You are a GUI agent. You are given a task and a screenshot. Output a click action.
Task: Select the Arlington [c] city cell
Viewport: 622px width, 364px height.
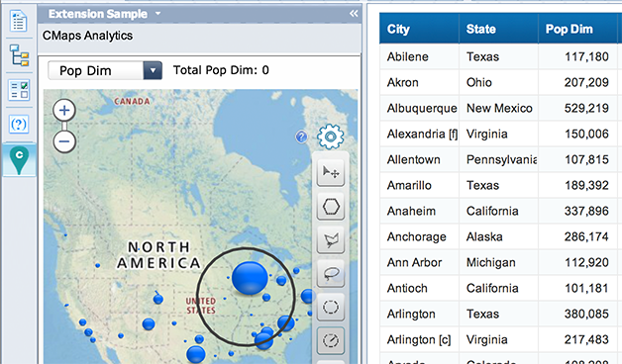click(x=419, y=340)
